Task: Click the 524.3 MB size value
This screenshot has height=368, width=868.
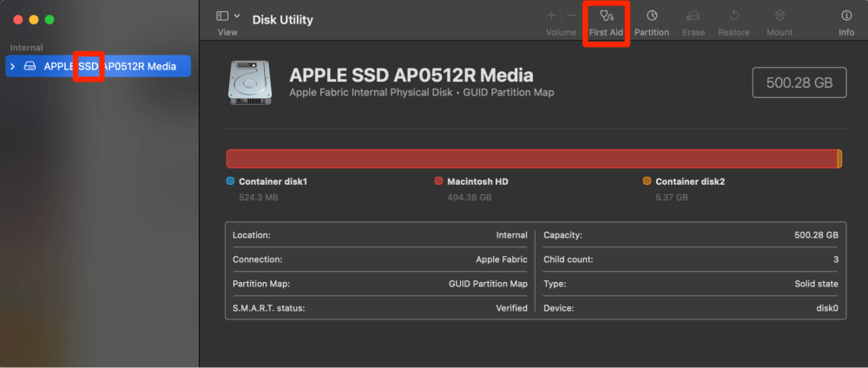Action: tap(258, 197)
